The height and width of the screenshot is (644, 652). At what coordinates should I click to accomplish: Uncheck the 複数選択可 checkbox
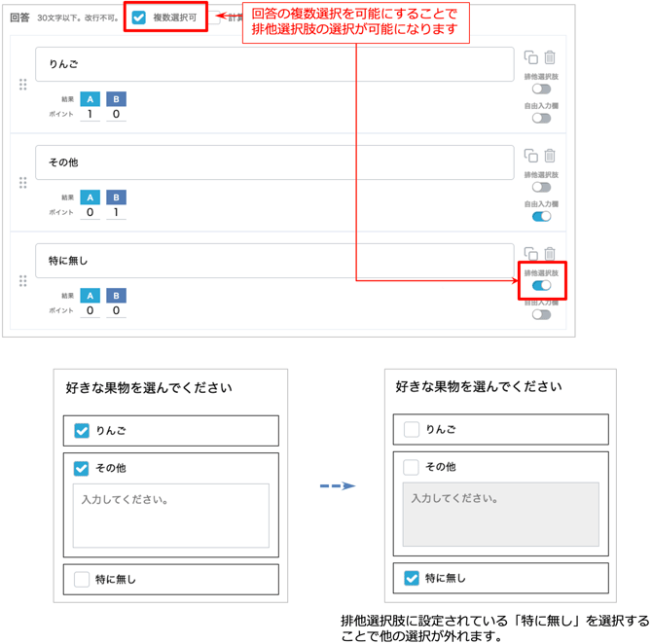tap(138, 18)
